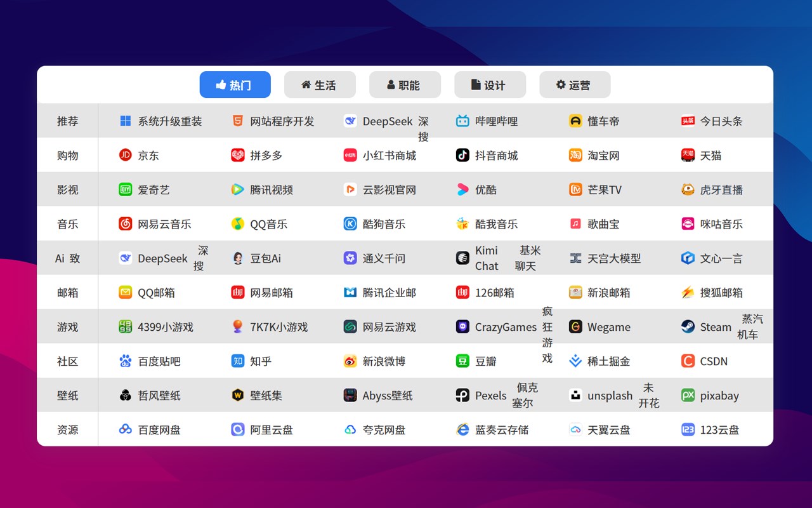
Task: Click the 酷狗音乐 blue K icon
Action: point(350,224)
